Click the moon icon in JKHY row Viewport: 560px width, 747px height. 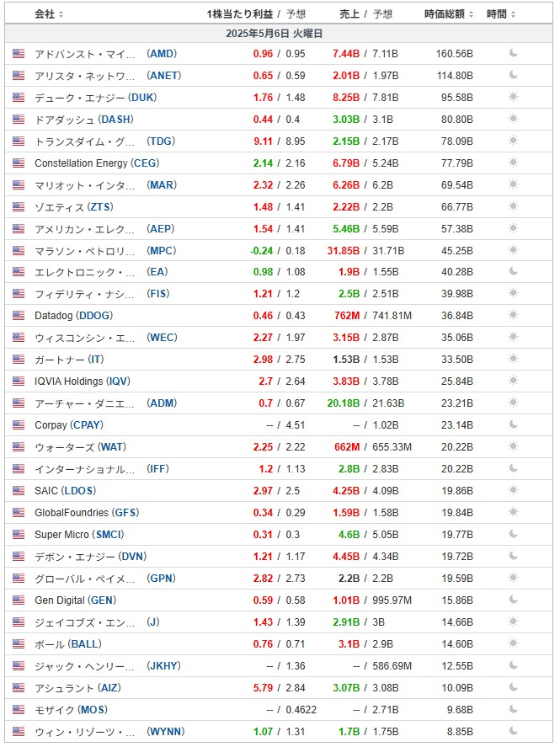point(514,666)
